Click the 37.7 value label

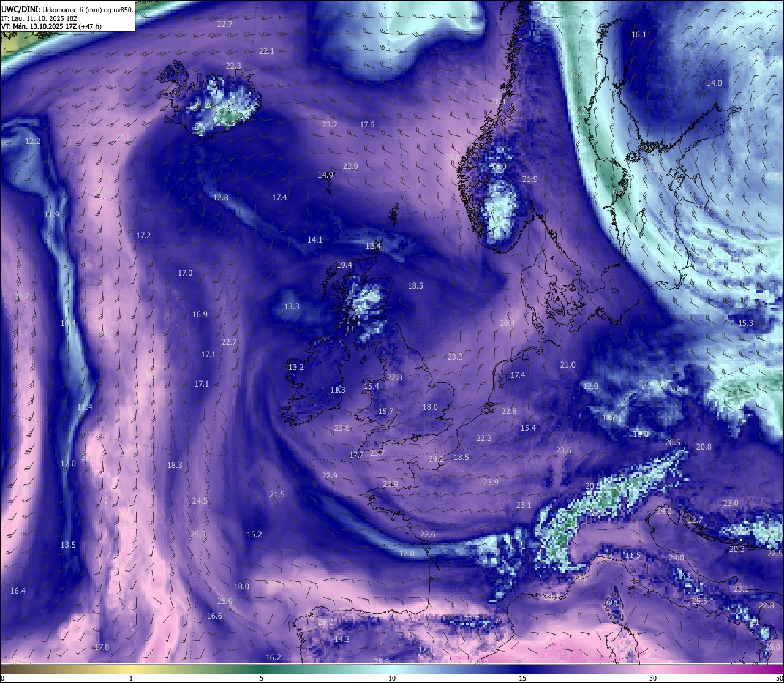coord(563,655)
